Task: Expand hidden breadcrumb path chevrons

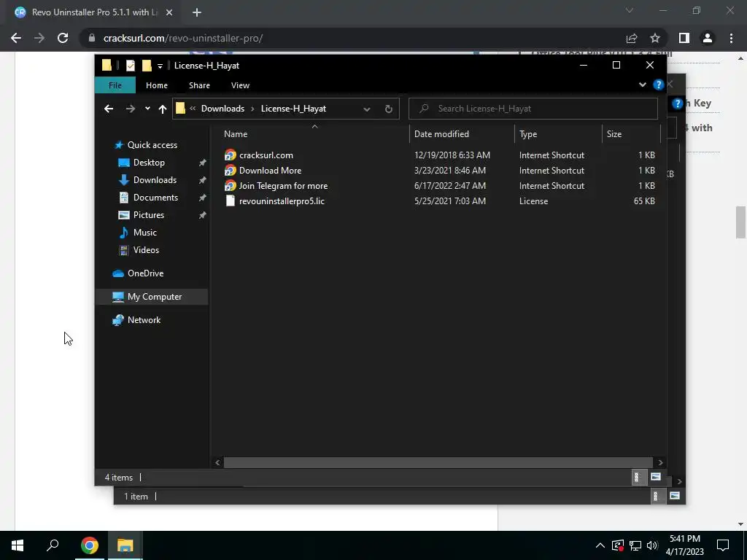Action: pos(193,109)
